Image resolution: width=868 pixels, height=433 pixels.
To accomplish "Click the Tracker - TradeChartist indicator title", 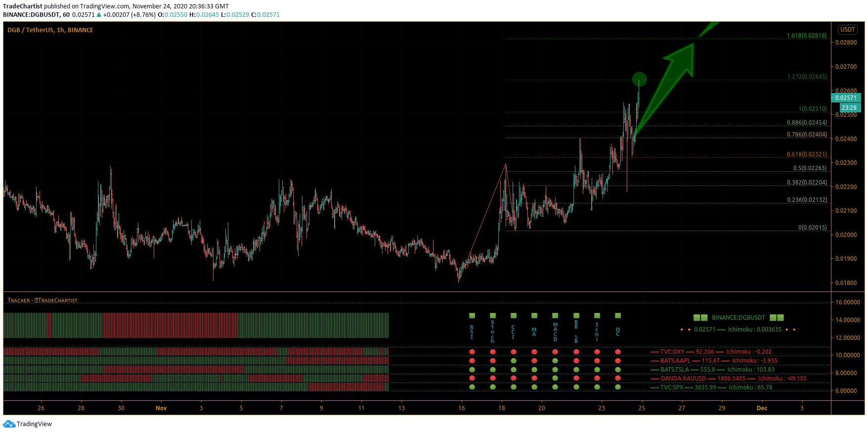I will pos(43,300).
